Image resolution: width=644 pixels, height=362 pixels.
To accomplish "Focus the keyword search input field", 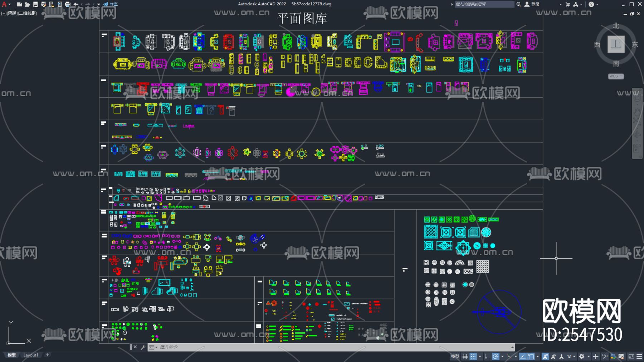I will pyautogui.click(x=484, y=4).
